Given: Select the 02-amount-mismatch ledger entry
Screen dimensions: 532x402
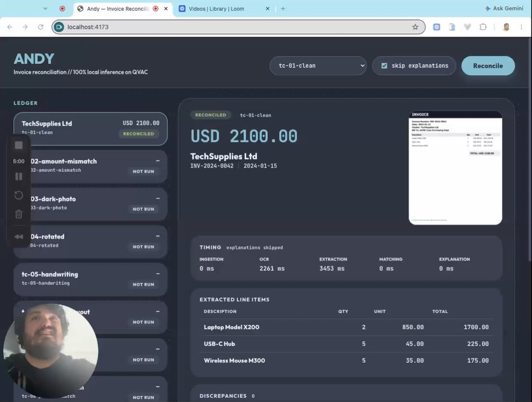Looking at the screenshot, I should point(98,166).
